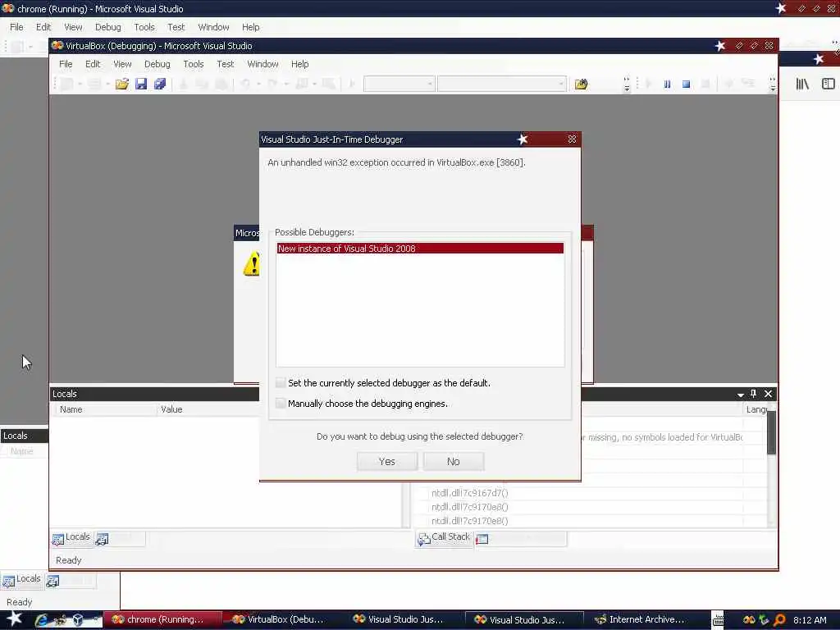Check 'Set the currently selected debugger as the default'
Screen dimensions: 840x630
(281, 382)
